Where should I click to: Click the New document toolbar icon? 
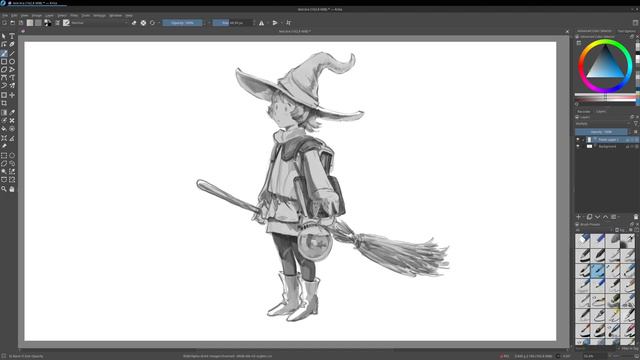pyautogui.click(x=4, y=23)
